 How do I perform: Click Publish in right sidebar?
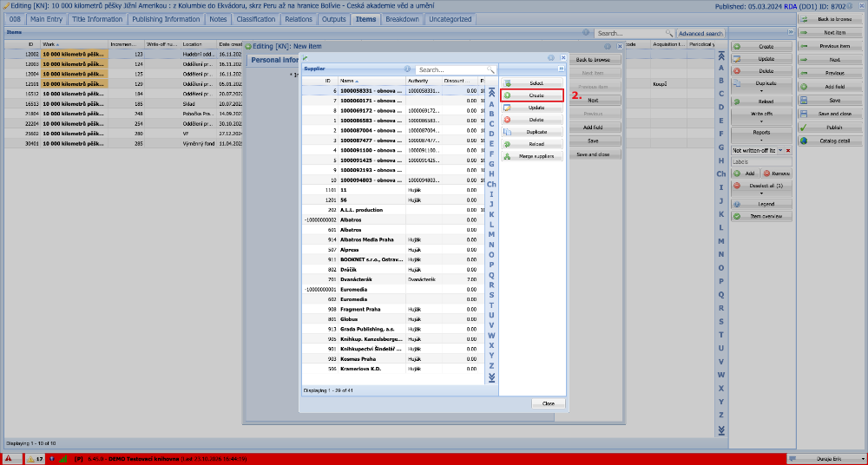coord(832,128)
